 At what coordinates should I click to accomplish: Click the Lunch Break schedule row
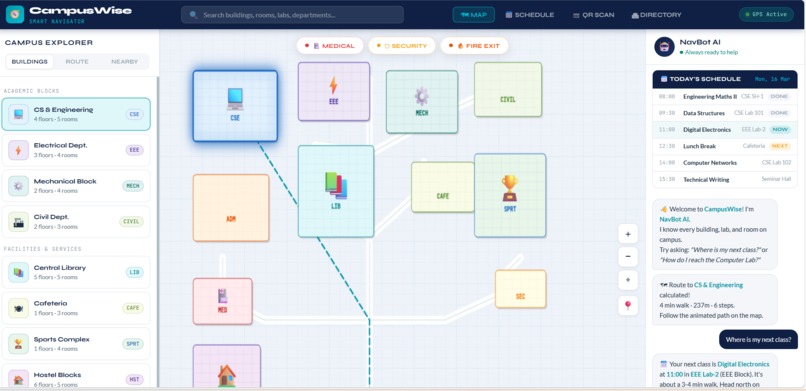tap(725, 146)
